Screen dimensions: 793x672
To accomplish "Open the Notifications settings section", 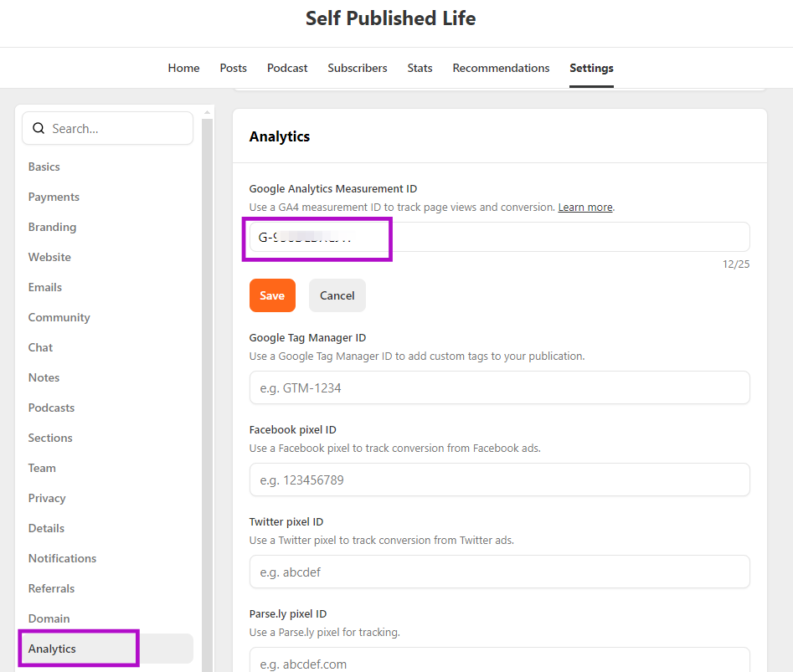I will pyautogui.click(x=62, y=558).
